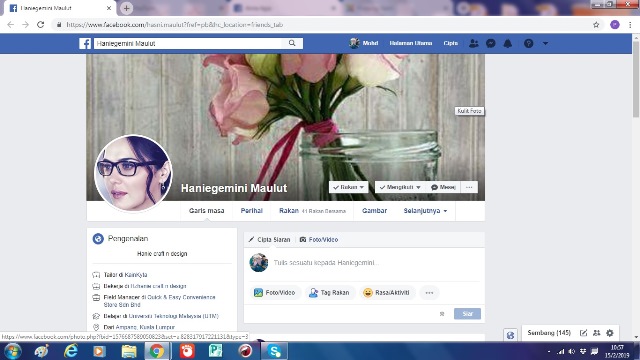Click the create group icon in chat bar
Viewport: 640px width, 360px height.
(x=597, y=333)
